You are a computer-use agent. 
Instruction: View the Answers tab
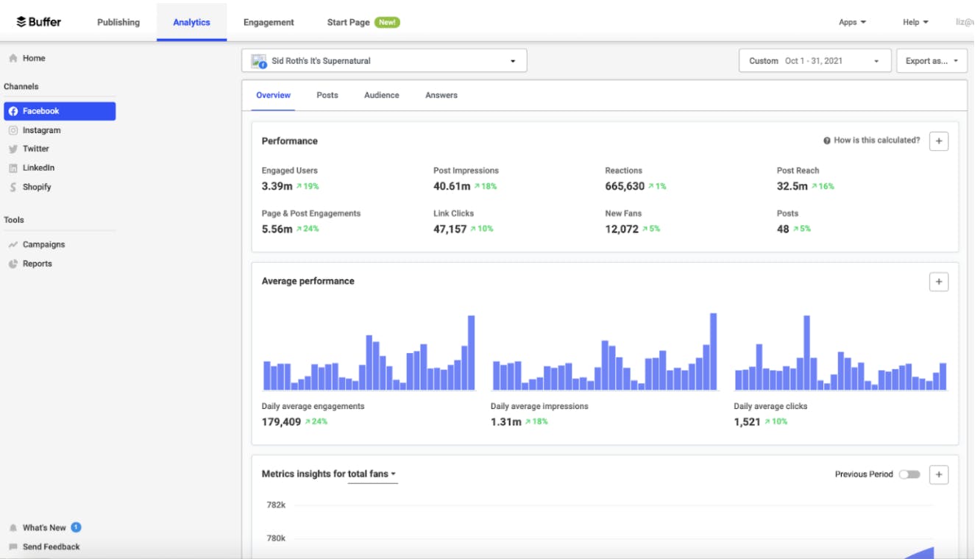(x=441, y=96)
